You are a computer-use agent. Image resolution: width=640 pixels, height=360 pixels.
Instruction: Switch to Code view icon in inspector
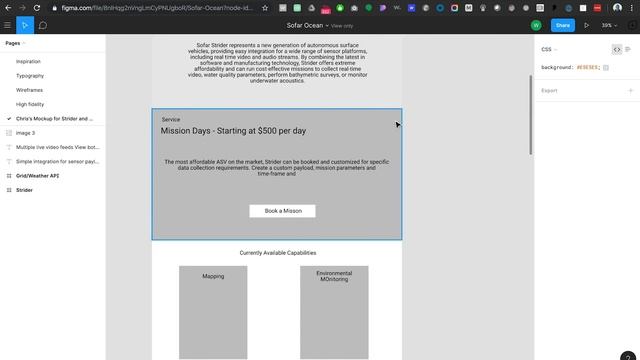click(616, 49)
